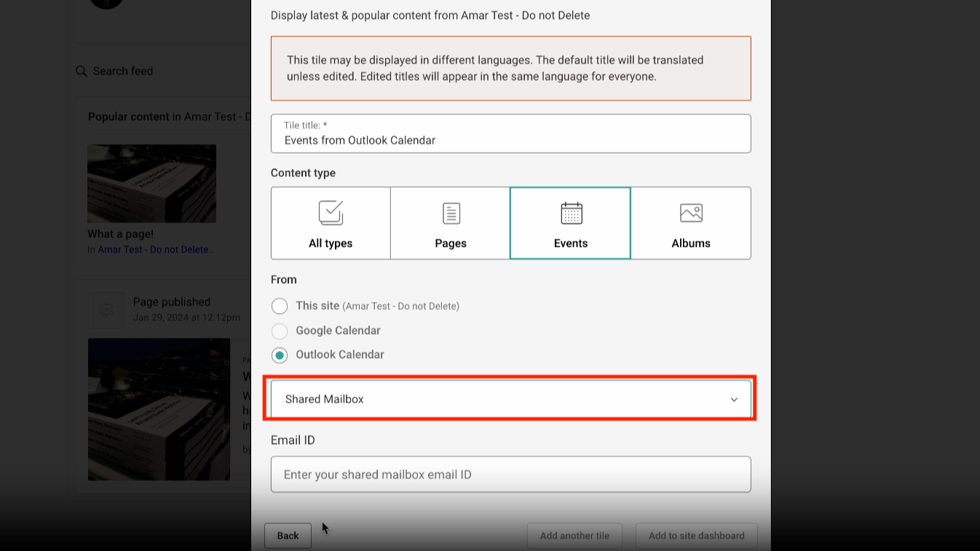Click the search magnifier in the feed

[x=82, y=71]
